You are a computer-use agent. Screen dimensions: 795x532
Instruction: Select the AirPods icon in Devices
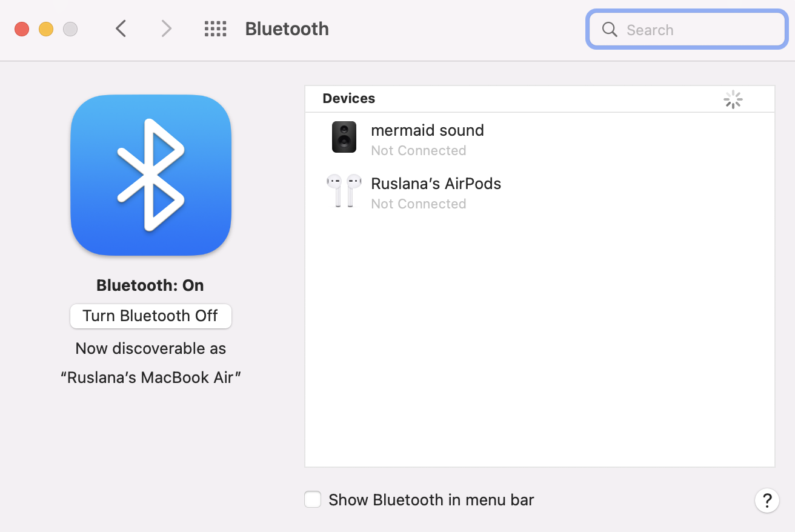tap(344, 191)
